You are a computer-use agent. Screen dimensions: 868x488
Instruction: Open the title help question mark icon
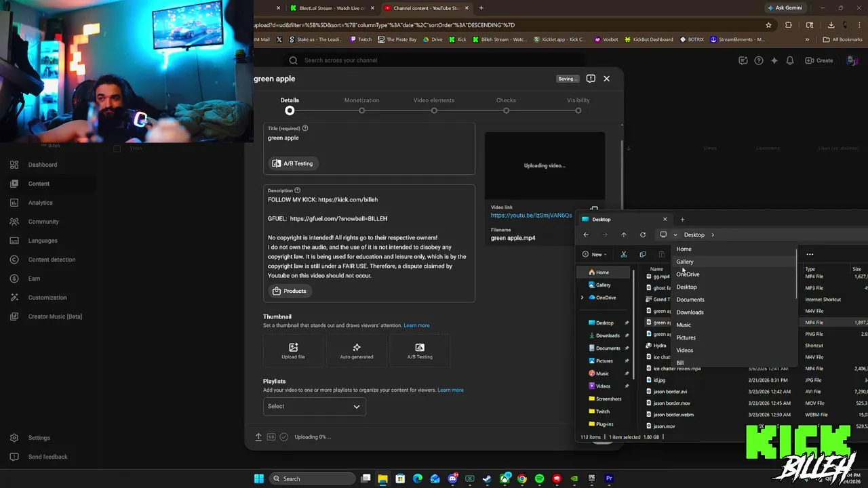pyautogui.click(x=305, y=128)
